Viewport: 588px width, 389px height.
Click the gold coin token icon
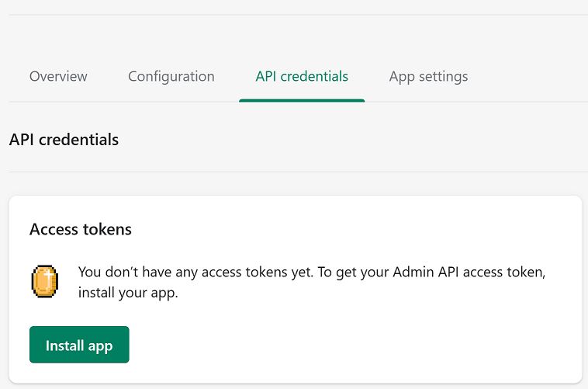45,281
